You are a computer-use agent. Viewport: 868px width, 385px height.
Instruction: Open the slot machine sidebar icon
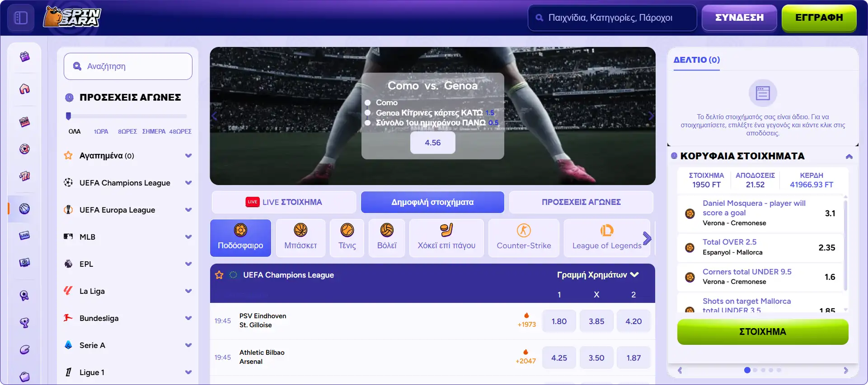click(24, 122)
